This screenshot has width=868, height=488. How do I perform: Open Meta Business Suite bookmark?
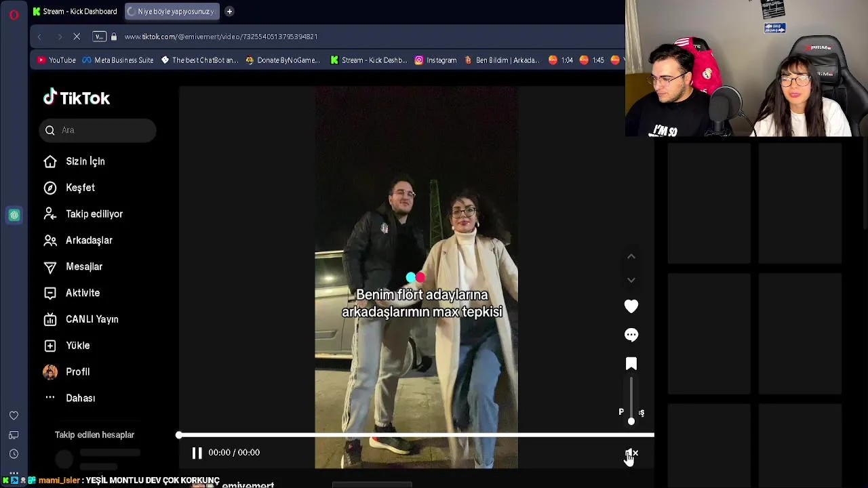pos(118,60)
